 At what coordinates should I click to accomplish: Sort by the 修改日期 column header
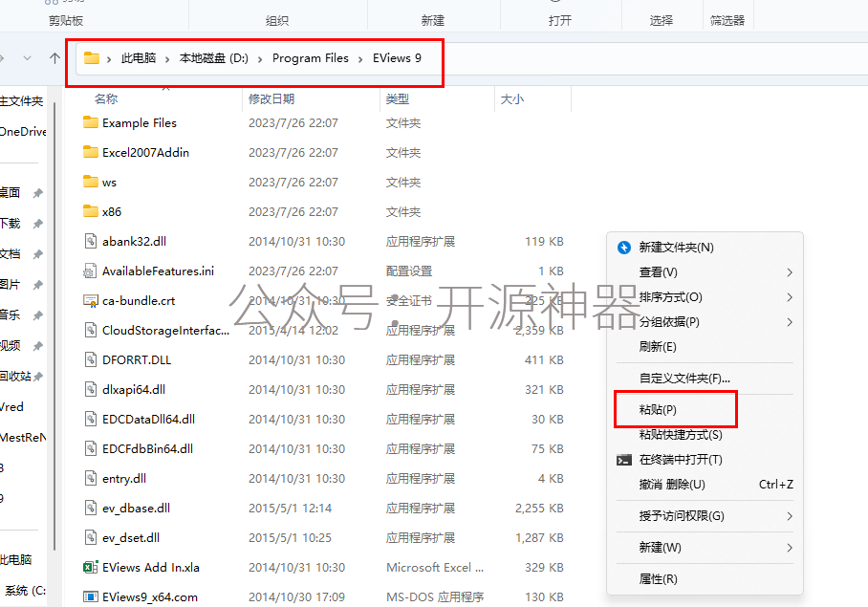tap(271, 99)
